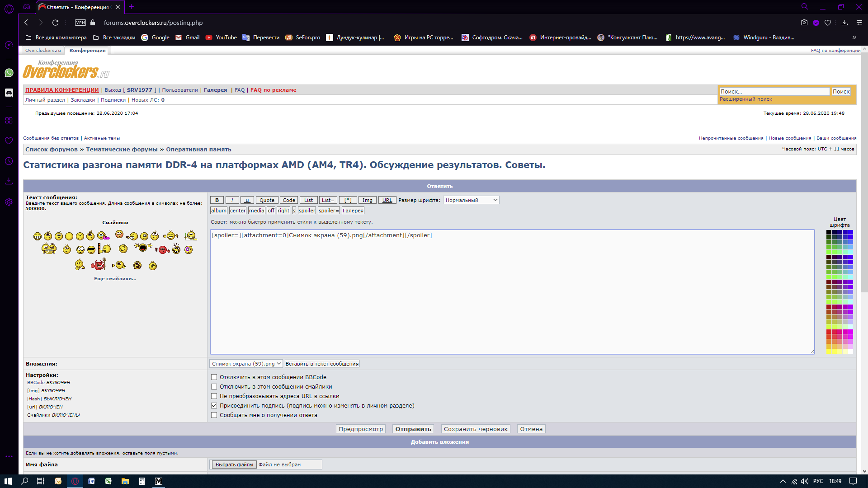
Task: Pick the pure red font color swatch
Action: (829, 332)
